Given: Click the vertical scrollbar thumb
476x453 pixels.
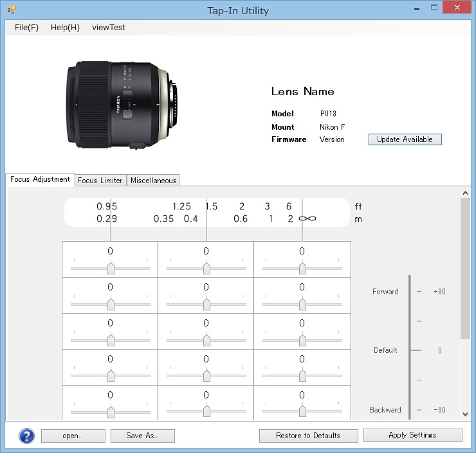Looking at the screenshot, I should pos(465,269).
